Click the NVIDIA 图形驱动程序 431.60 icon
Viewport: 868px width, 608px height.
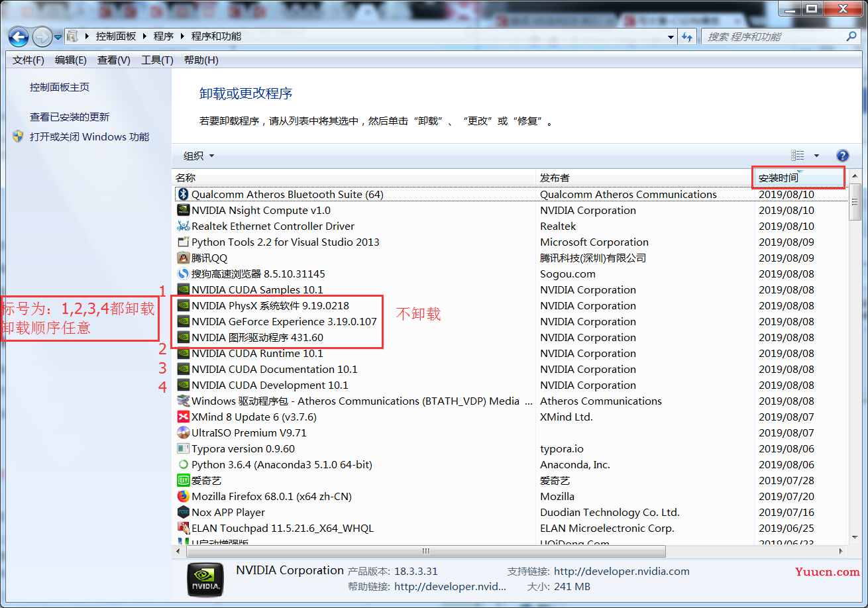pos(184,338)
